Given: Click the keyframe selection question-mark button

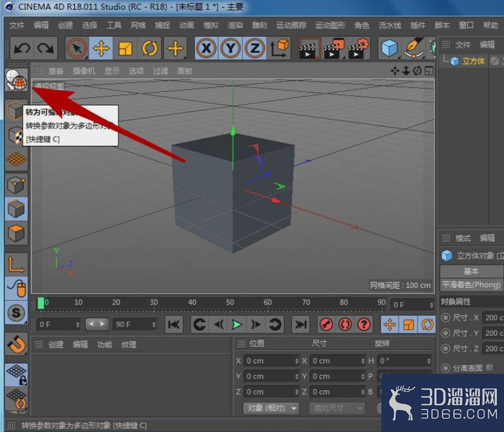Looking at the screenshot, I should 364,325.
